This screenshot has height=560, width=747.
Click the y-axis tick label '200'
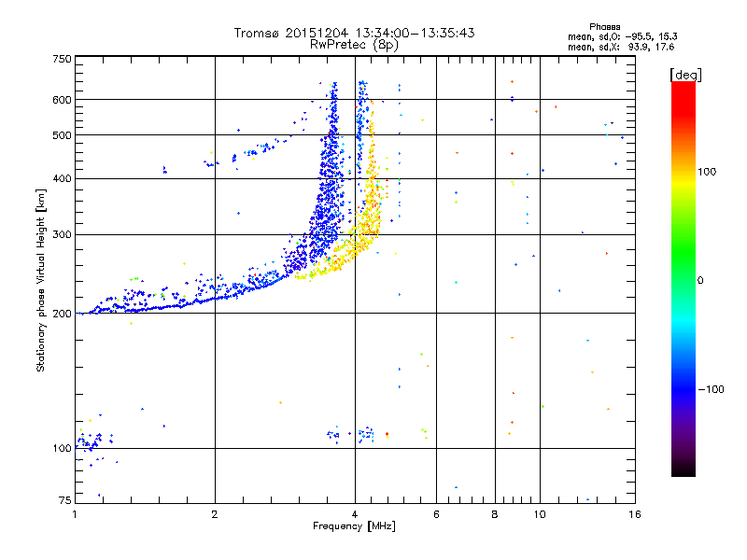coord(62,314)
